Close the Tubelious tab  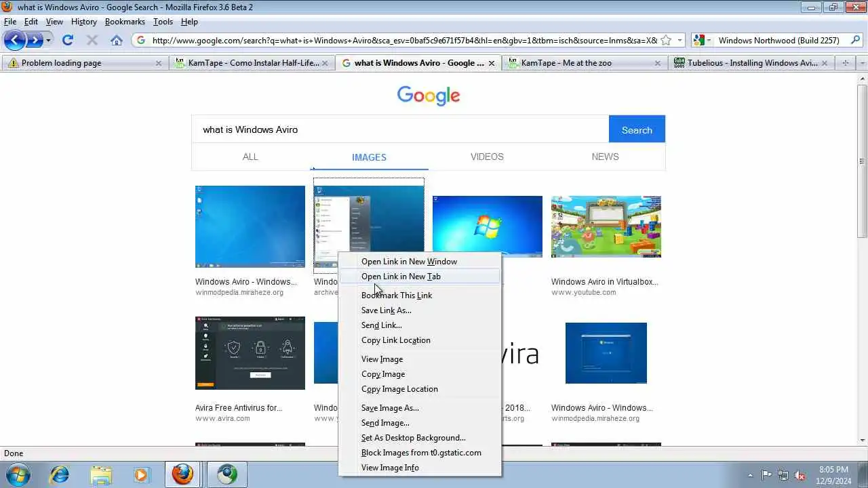[x=825, y=63]
